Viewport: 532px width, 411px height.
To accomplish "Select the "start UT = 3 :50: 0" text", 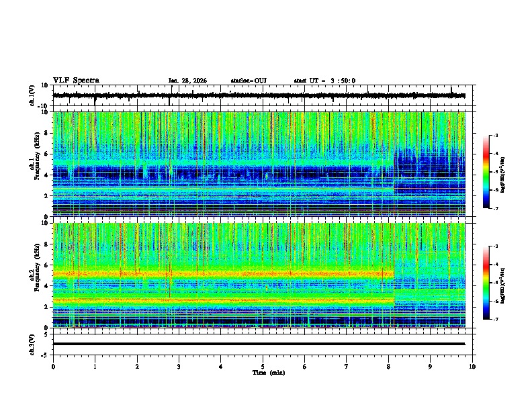I will (324, 81).
